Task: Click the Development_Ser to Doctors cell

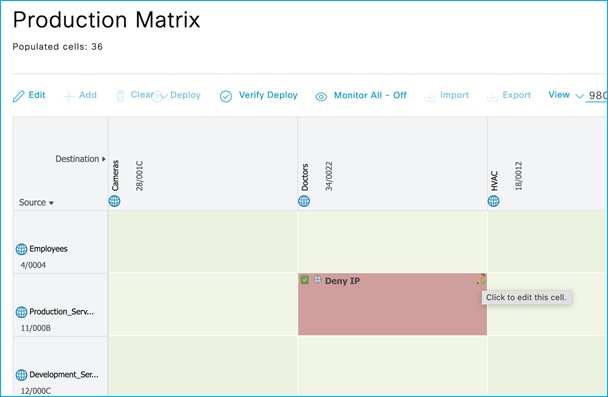Action: 392,366
